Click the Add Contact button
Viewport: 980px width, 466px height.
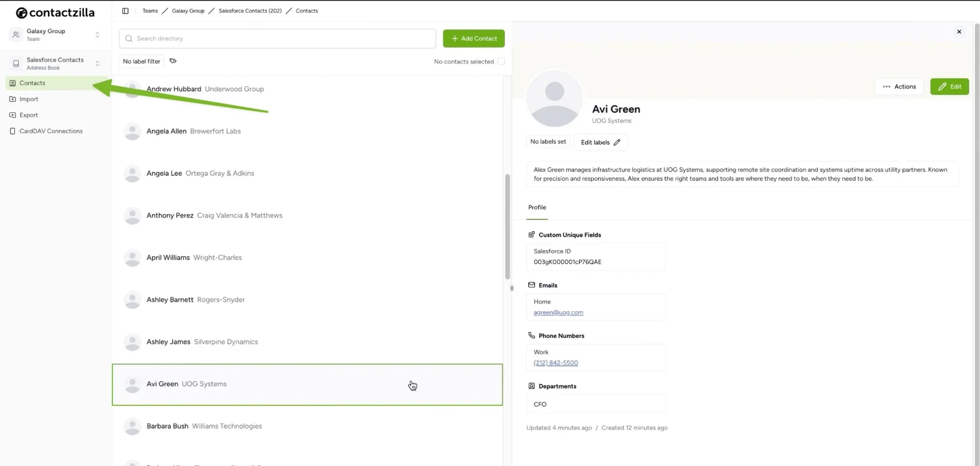point(474,38)
